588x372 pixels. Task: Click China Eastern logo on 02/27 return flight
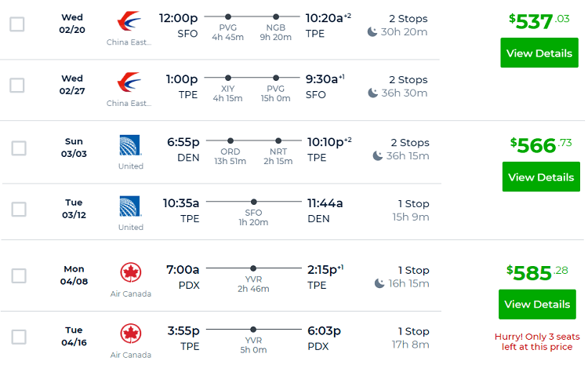[x=129, y=82]
